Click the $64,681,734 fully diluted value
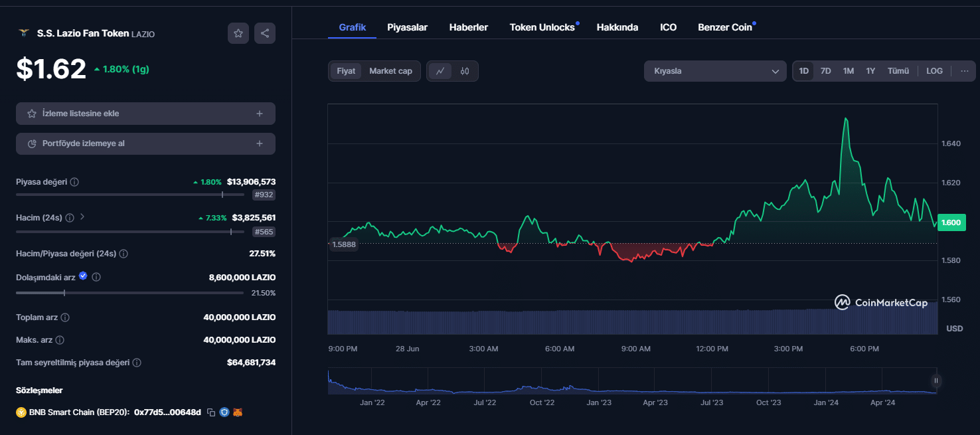Screen dimensions: 980x435 (x=251, y=363)
